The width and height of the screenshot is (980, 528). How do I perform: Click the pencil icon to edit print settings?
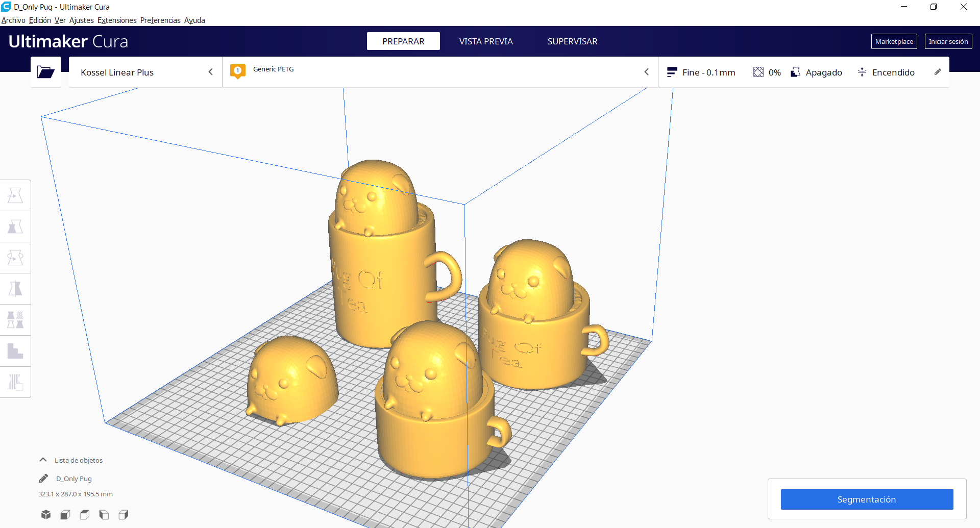click(x=938, y=72)
